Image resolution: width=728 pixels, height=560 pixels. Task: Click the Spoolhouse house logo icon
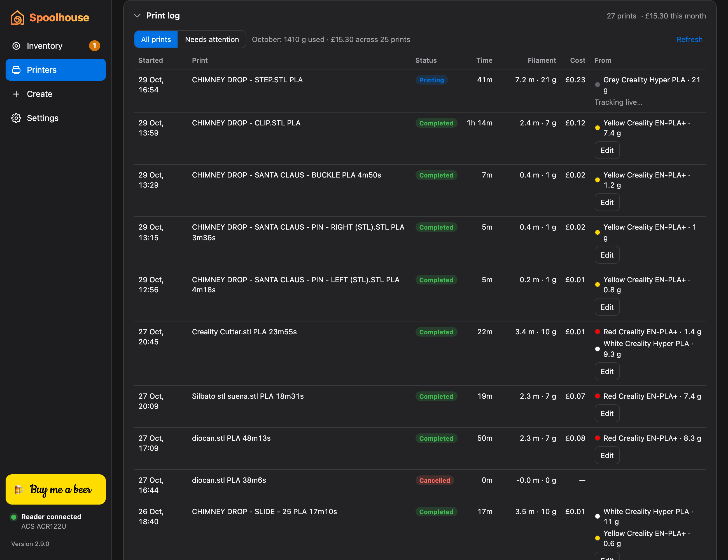[17, 17]
